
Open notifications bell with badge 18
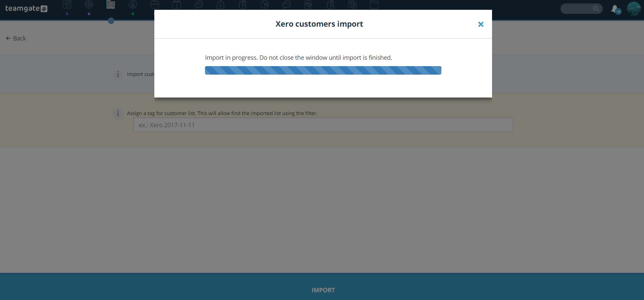[x=616, y=9]
